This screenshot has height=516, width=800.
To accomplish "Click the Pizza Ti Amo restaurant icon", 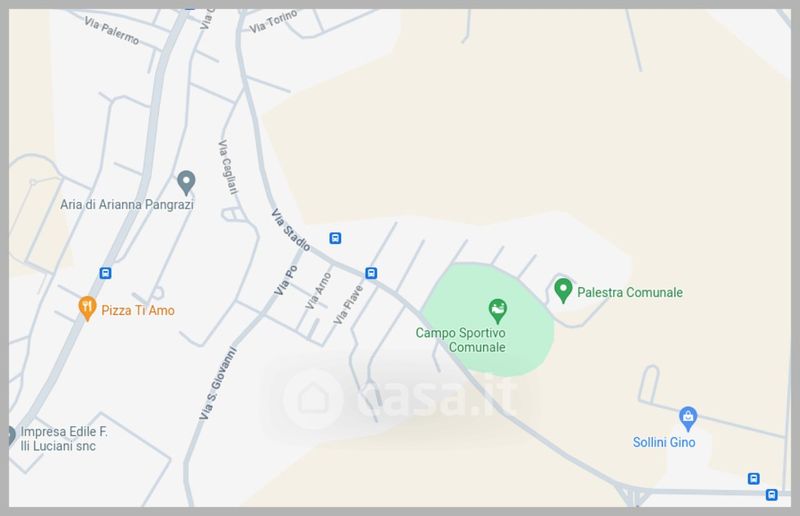I will [x=87, y=308].
